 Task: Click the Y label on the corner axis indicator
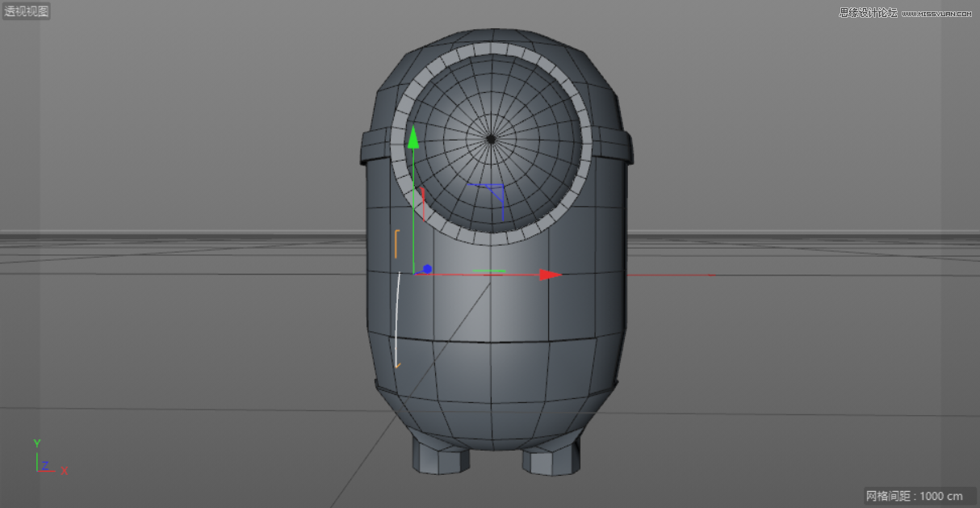point(36,443)
